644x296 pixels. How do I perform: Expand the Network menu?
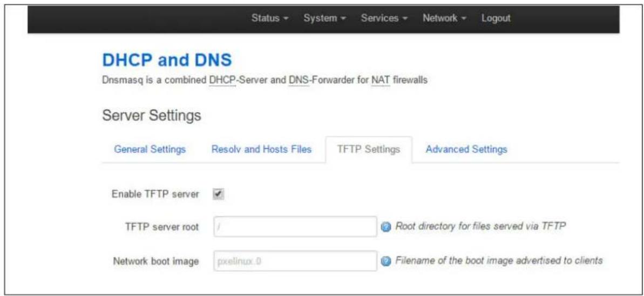[x=445, y=18]
